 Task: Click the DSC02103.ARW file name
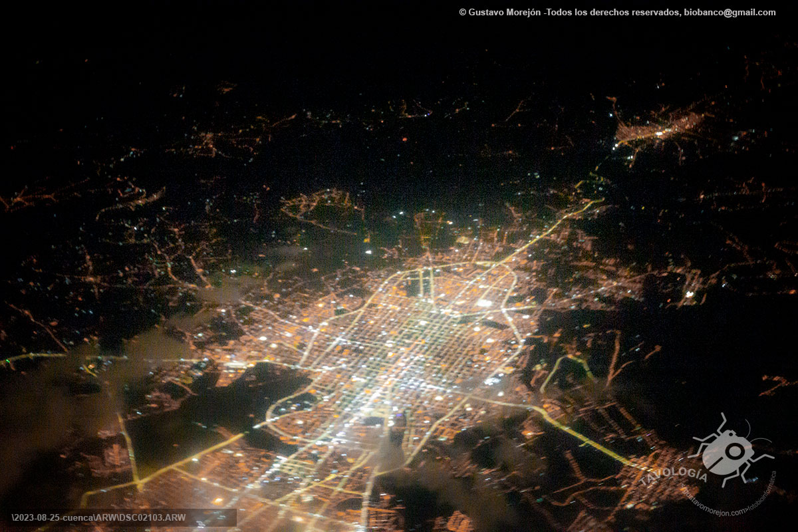point(153,517)
